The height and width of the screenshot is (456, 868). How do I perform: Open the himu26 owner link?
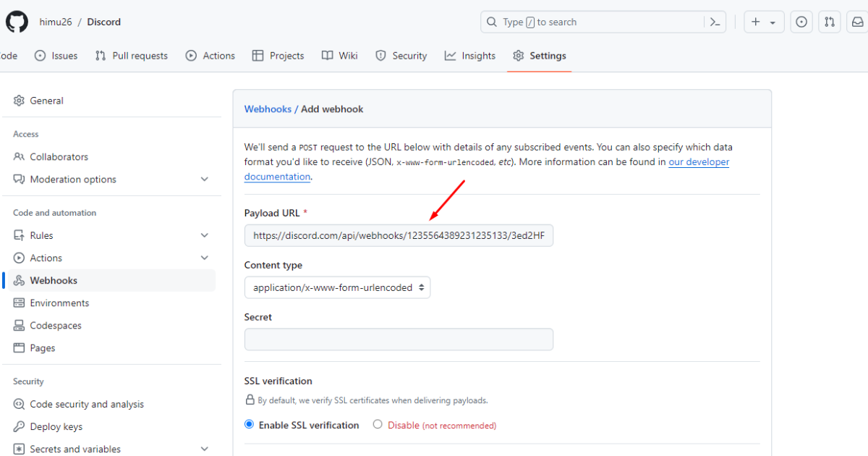55,22
